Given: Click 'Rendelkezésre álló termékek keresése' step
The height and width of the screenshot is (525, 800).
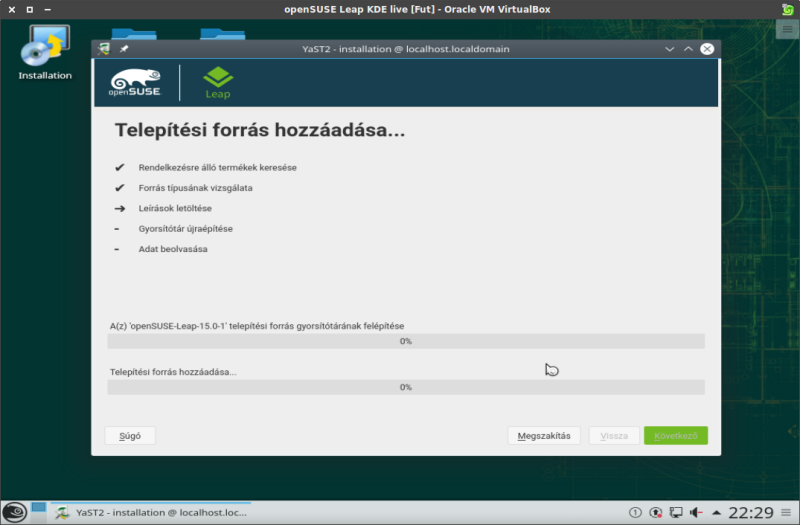Looking at the screenshot, I should (x=217, y=167).
